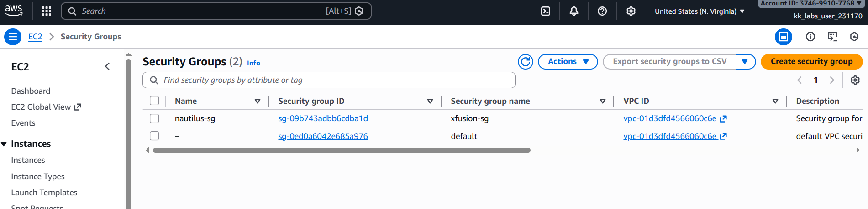Go to the EC2 Dashboard sidebar item
Image resolution: width=868 pixels, height=209 pixels.
pyautogui.click(x=31, y=91)
